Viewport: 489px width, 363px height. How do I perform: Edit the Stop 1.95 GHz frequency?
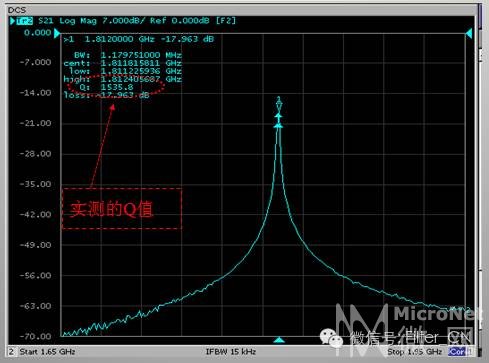(414, 352)
